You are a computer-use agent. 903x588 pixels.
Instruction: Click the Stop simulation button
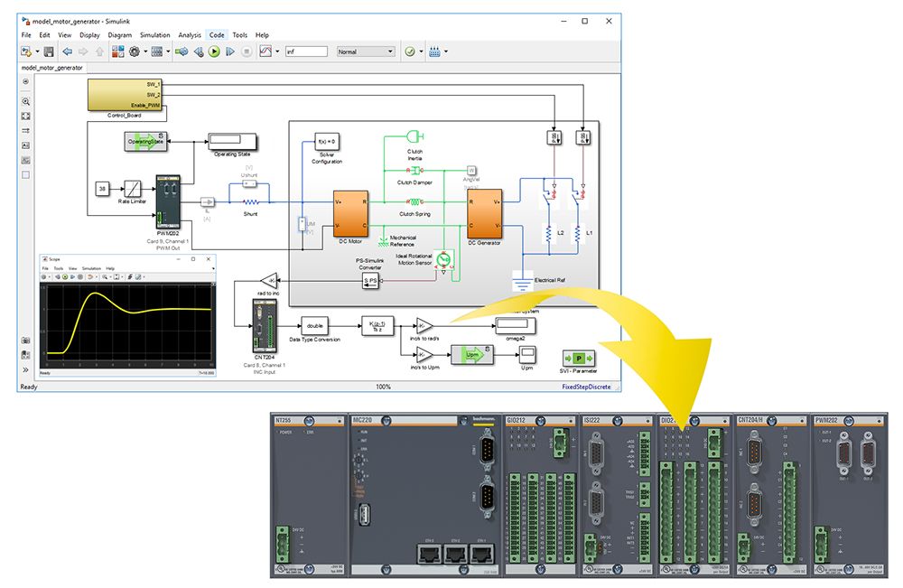(x=246, y=51)
